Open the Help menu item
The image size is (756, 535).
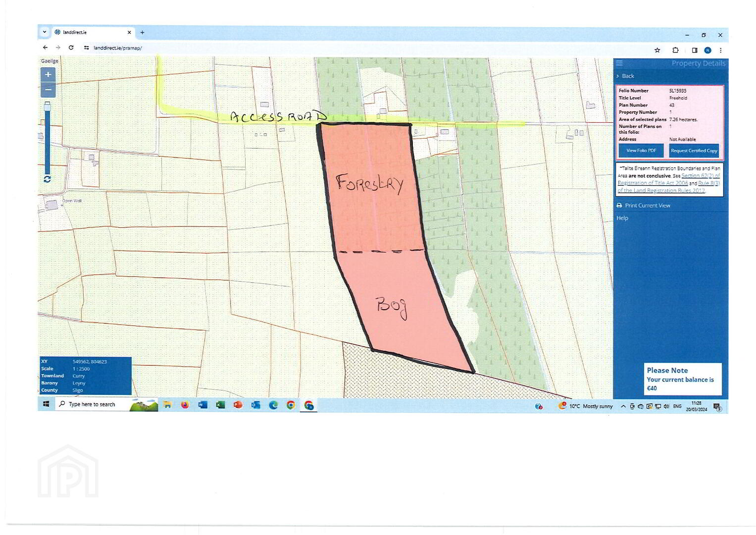(x=622, y=218)
